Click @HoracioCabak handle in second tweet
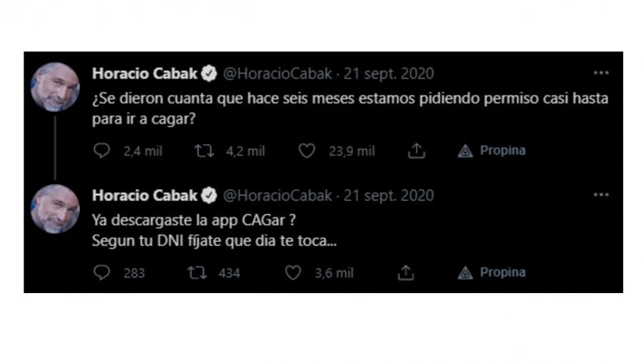 pos(278,195)
